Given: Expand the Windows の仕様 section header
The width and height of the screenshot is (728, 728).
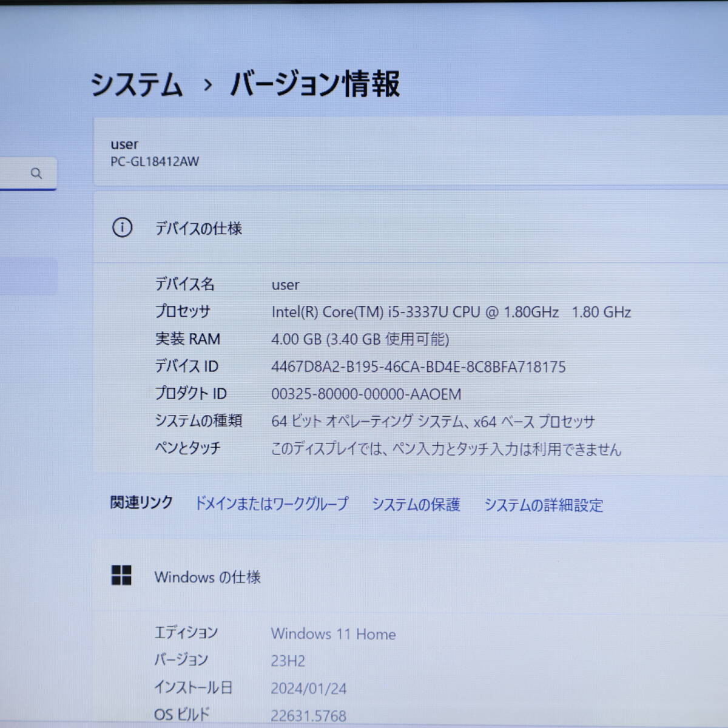Looking at the screenshot, I should click(411, 576).
